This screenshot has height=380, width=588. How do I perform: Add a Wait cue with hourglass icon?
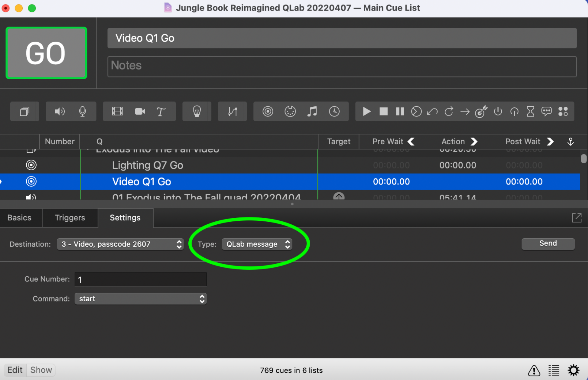tap(531, 111)
